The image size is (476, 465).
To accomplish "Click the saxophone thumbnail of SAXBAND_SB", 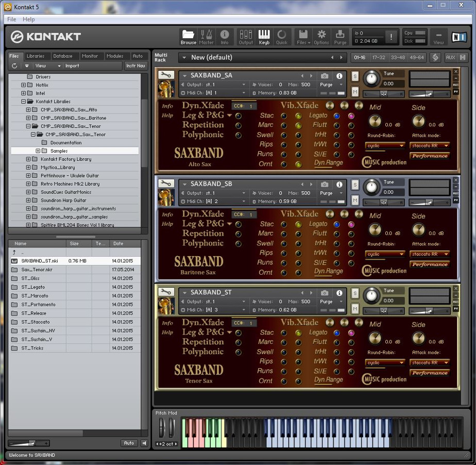I will click(166, 197).
